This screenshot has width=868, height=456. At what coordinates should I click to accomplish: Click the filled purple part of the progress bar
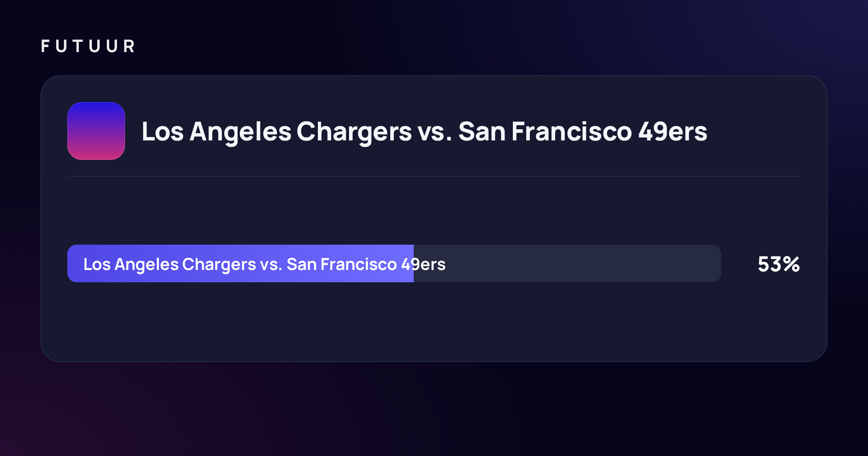pyautogui.click(x=241, y=263)
